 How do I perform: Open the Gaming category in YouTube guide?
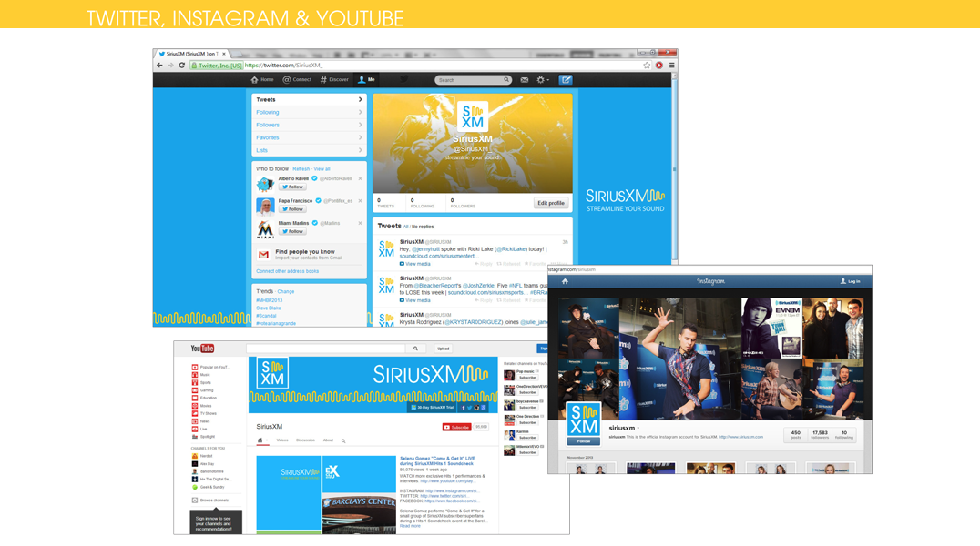(202, 390)
